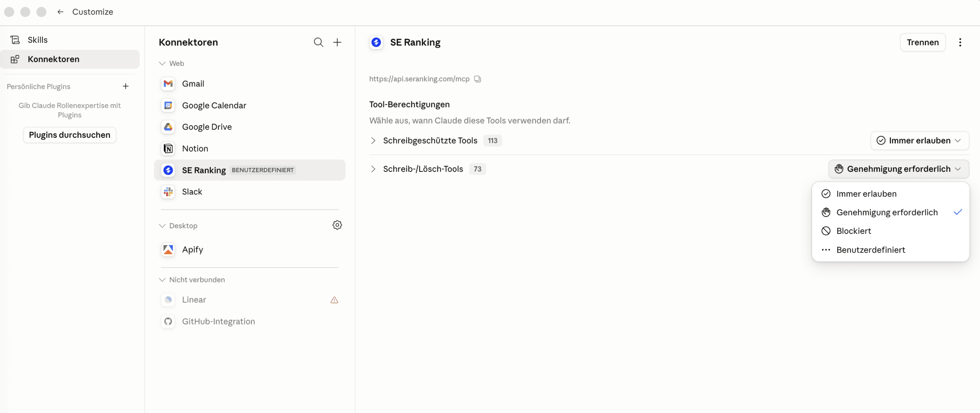Open the three-dot more options menu
980x413 pixels.
(960, 42)
